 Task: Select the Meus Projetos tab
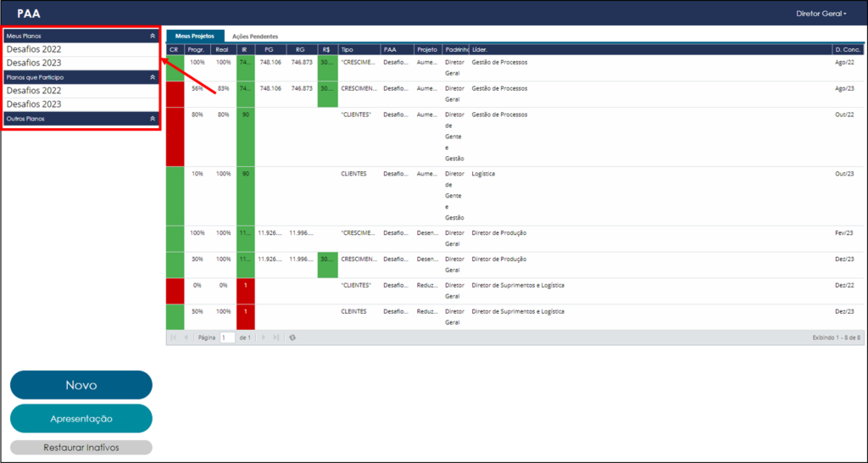pos(195,36)
